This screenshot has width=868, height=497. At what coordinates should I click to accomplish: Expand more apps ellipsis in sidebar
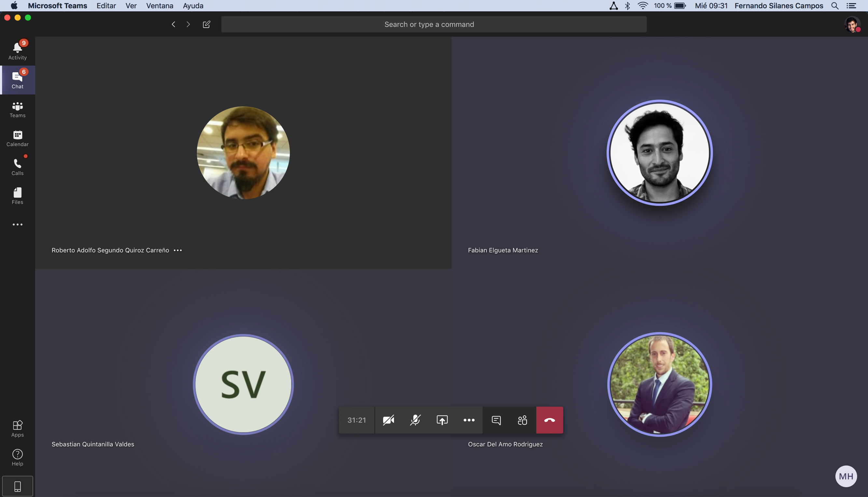(18, 224)
